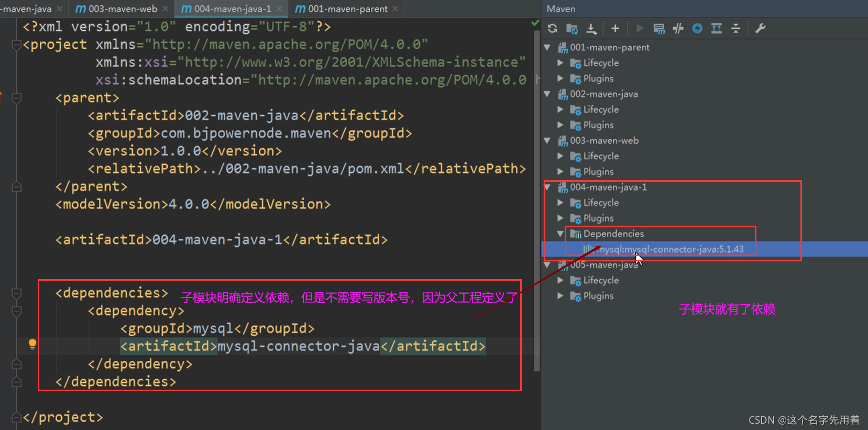Click the version 1.0.0 line
Screen dimensions: 868x430
185,151
